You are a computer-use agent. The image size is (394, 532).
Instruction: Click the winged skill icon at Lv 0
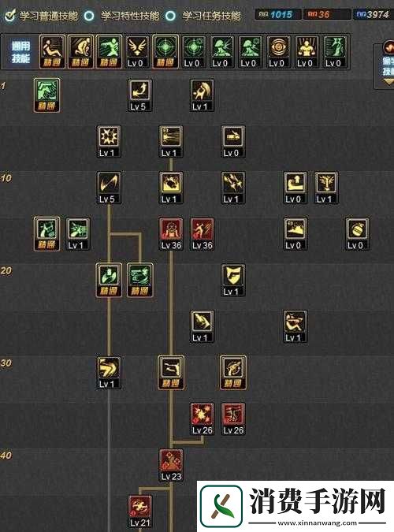coord(136,52)
